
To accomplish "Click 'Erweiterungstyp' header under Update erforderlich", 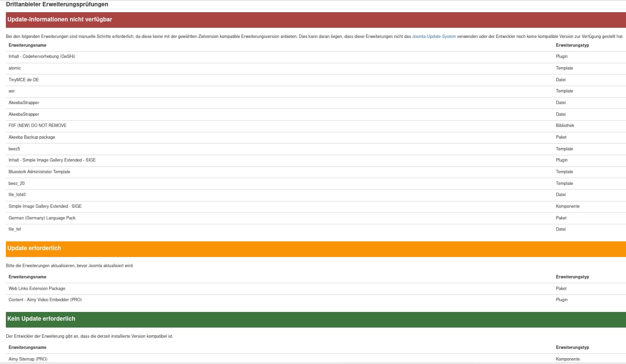I will click(x=572, y=277).
